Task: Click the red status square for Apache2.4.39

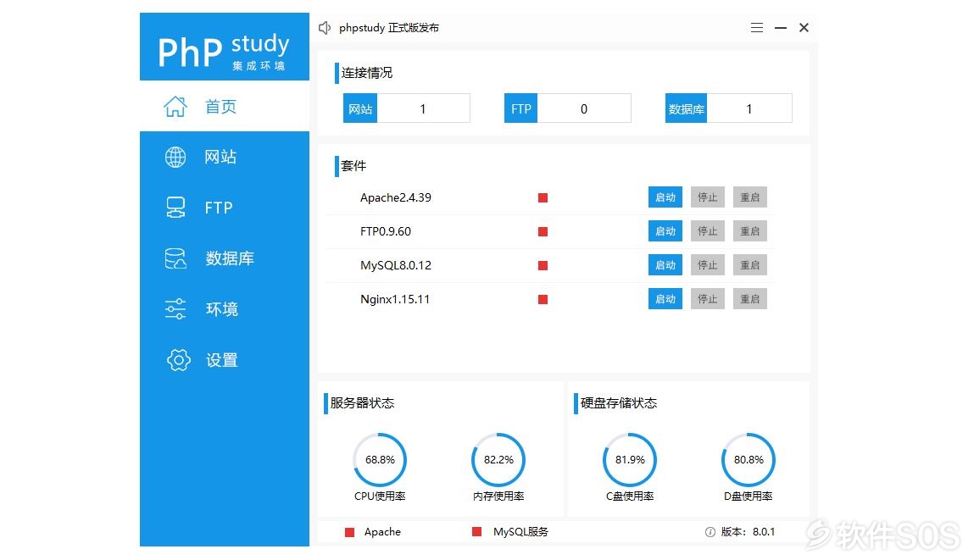Action: (543, 198)
